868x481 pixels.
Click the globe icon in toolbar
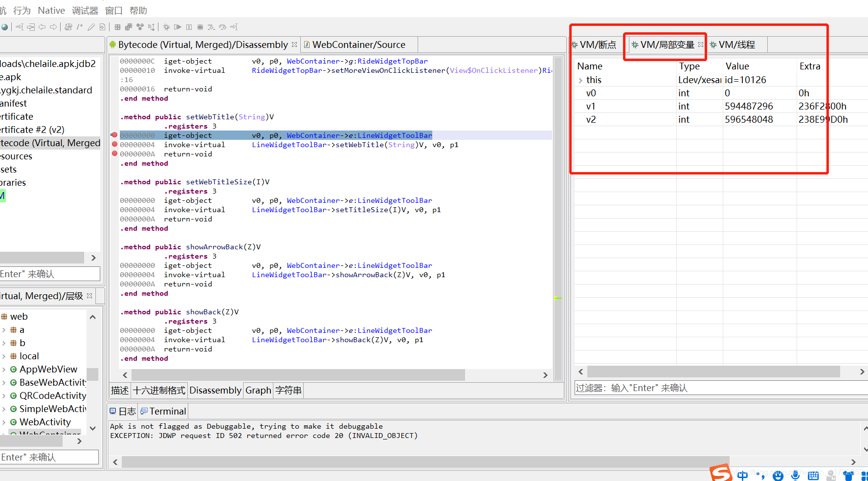[x=4, y=27]
